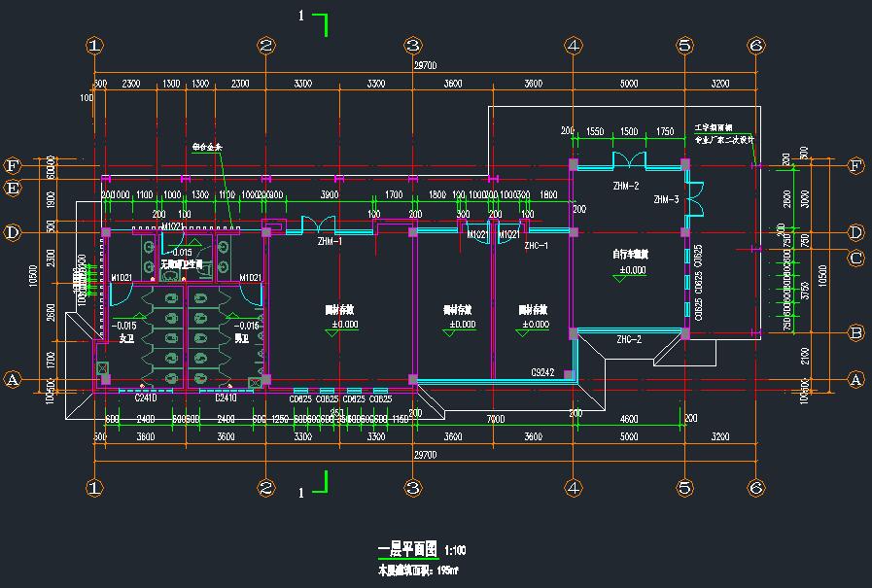Click the 专业厂家二次设计 note line
Screen dimensions: 872x588
(x=724, y=140)
